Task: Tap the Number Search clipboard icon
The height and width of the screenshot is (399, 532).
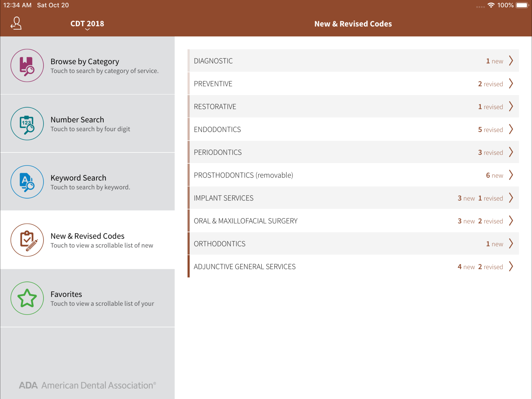Action: (27, 124)
